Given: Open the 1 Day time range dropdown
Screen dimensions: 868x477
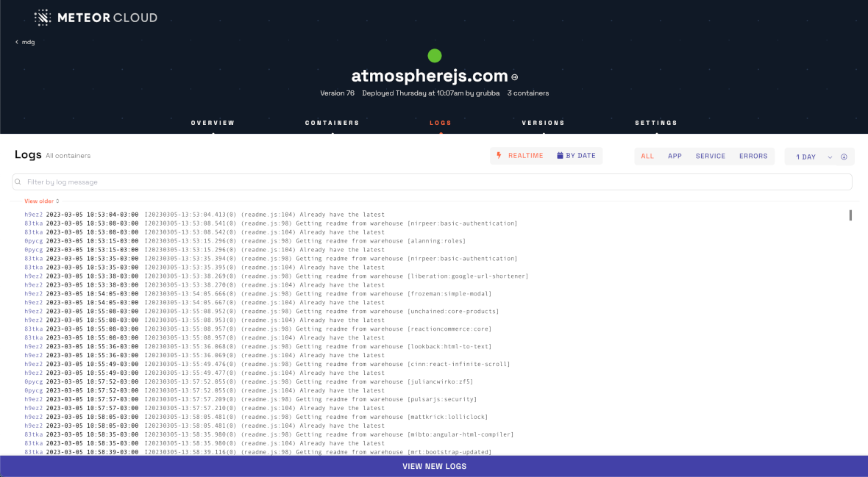Looking at the screenshot, I should point(814,157).
